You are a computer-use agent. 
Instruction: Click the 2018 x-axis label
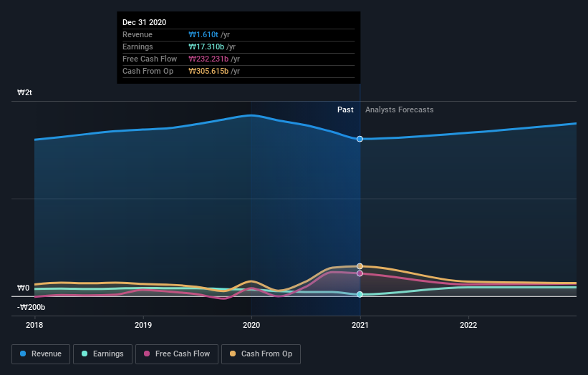click(x=34, y=325)
